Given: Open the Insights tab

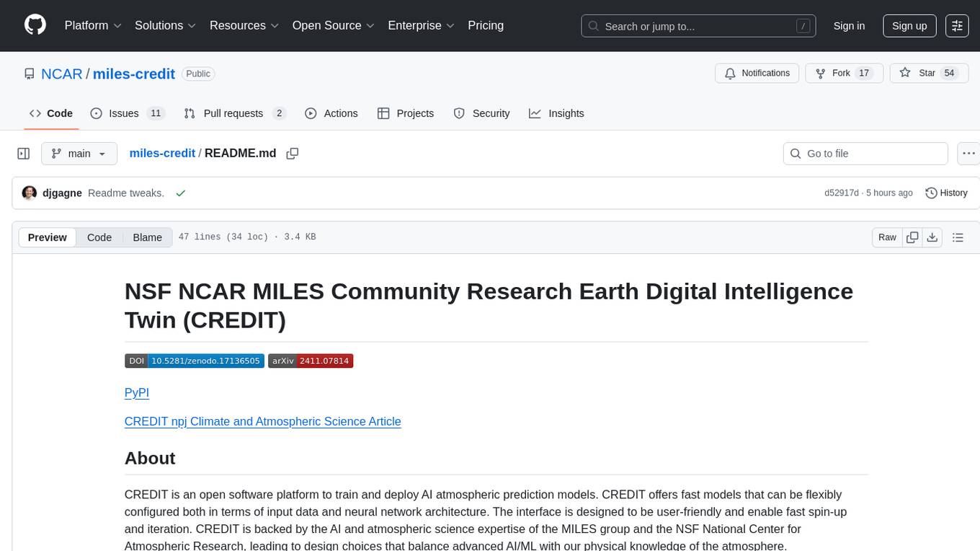Looking at the screenshot, I should pos(556,113).
